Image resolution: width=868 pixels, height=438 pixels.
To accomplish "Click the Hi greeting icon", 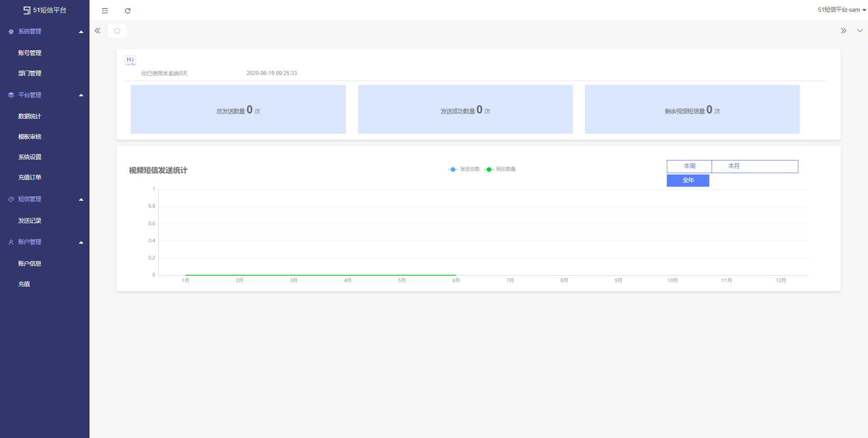I will (130, 60).
